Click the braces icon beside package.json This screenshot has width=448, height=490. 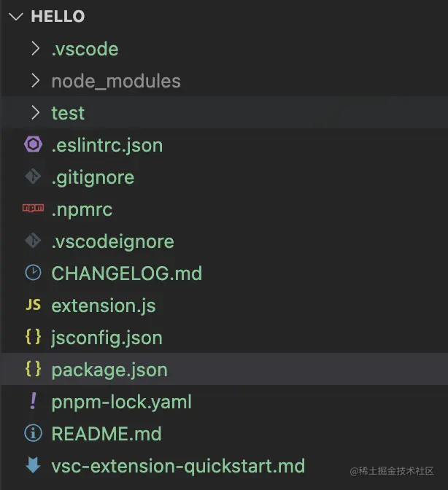click(33, 370)
